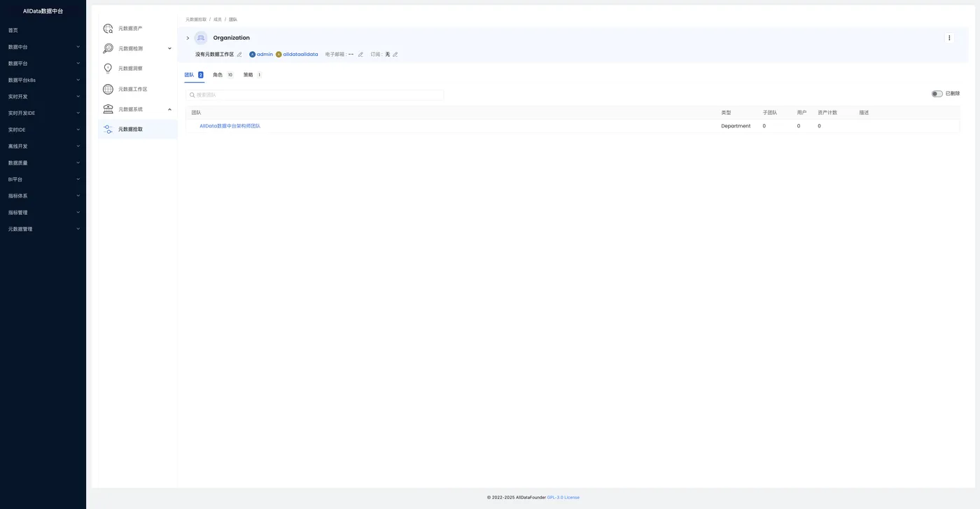Click the 团队 column header in table
Image resolution: width=980 pixels, height=509 pixels.
(196, 113)
